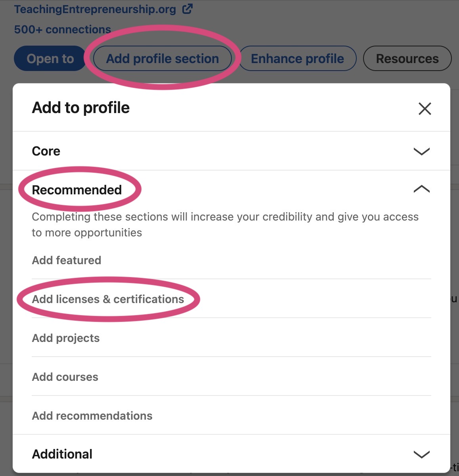Select Add recommendations option
459x476 pixels.
pyautogui.click(x=92, y=416)
